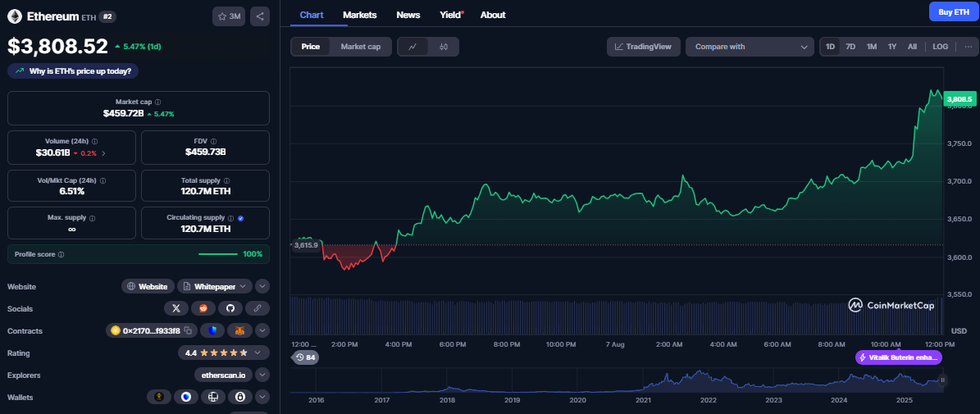Click the Ethereum logo icon
The width and height of the screenshot is (980, 414).
coord(15,16)
